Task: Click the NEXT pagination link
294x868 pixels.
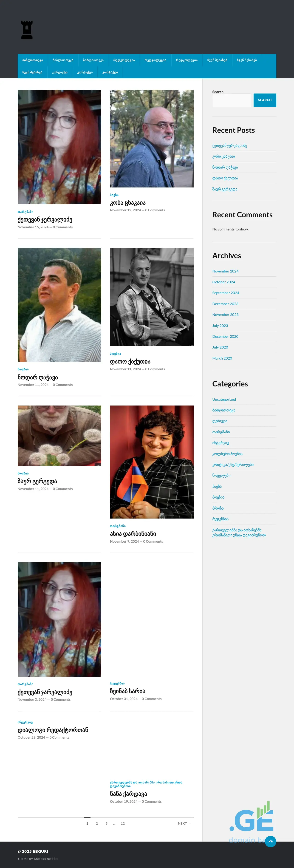Action: (184, 823)
